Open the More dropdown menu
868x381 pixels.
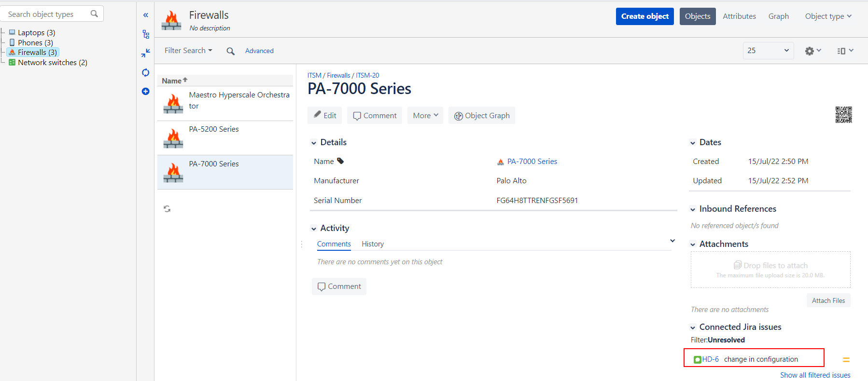coord(425,116)
